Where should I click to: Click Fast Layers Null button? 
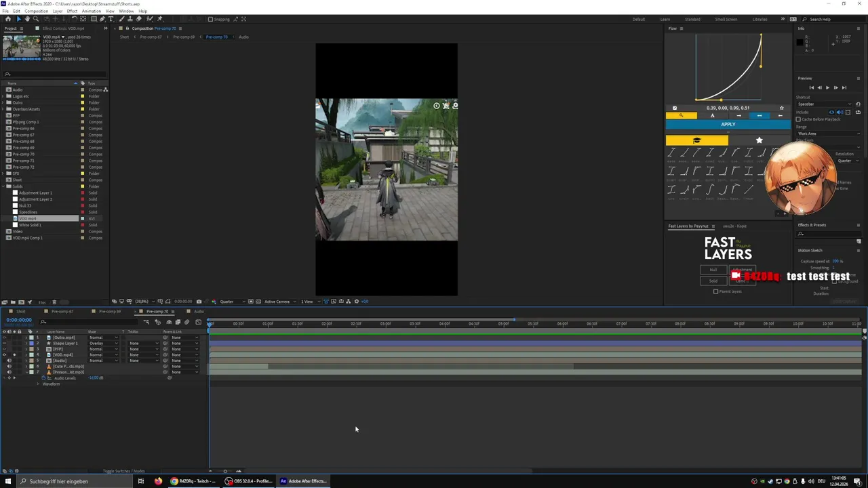coord(713,270)
